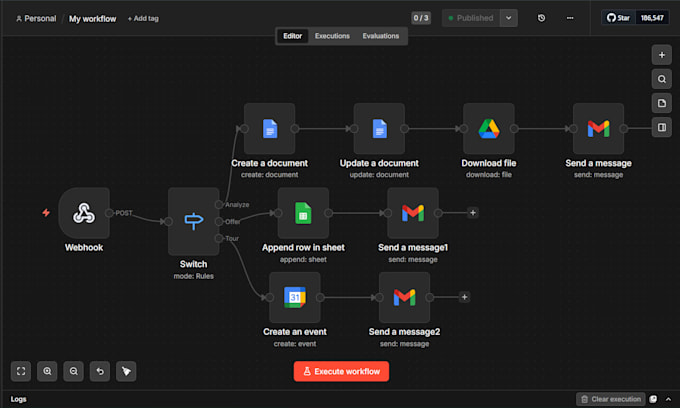Open the Switch node

click(x=193, y=221)
